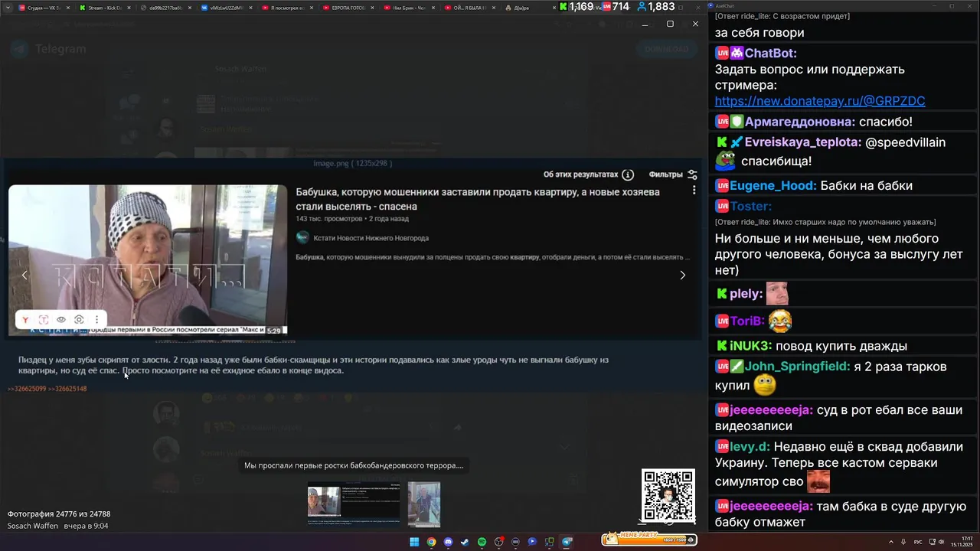The image size is (980, 551).
Task: Click Об этих результатах label
Action: click(580, 174)
